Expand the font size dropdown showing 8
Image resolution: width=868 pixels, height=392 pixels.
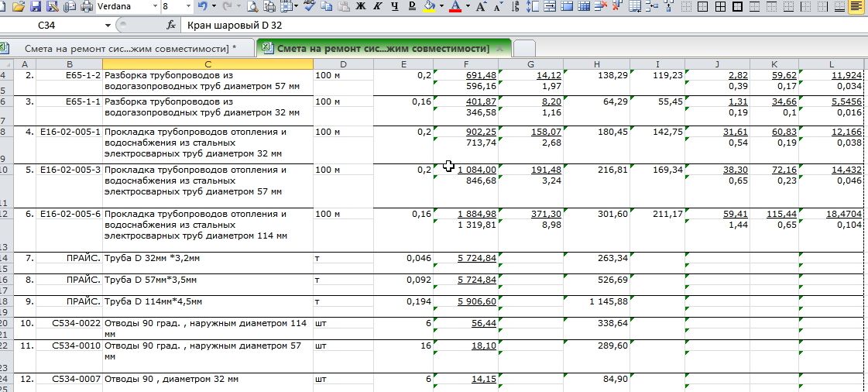point(187,6)
